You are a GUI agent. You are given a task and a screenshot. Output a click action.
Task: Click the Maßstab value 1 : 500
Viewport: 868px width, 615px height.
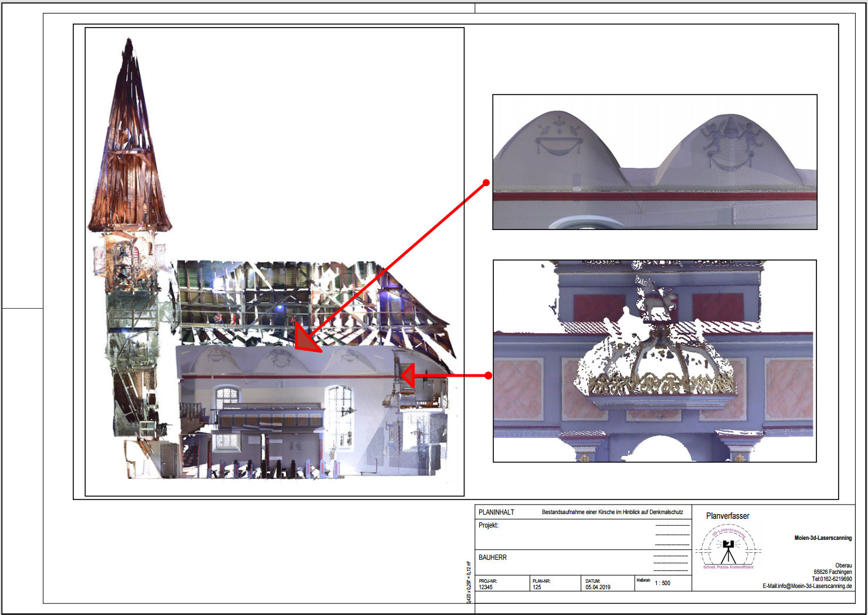coord(662,583)
